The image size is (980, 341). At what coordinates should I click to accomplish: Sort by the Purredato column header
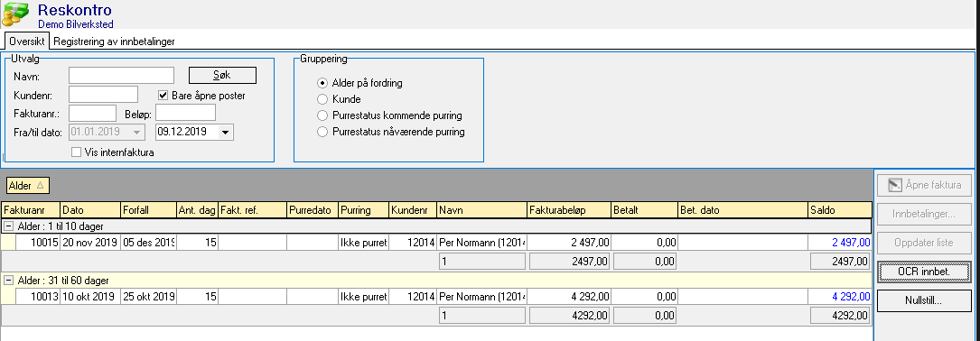click(313, 210)
